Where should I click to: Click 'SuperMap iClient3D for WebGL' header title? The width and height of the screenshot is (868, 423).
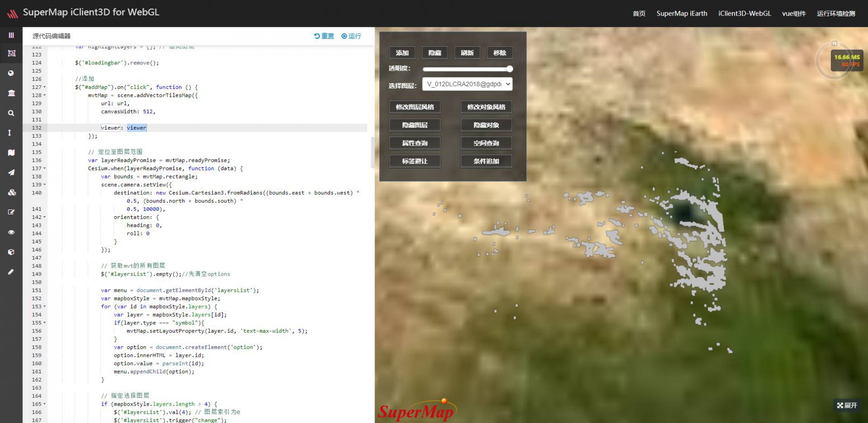[91, 12]
